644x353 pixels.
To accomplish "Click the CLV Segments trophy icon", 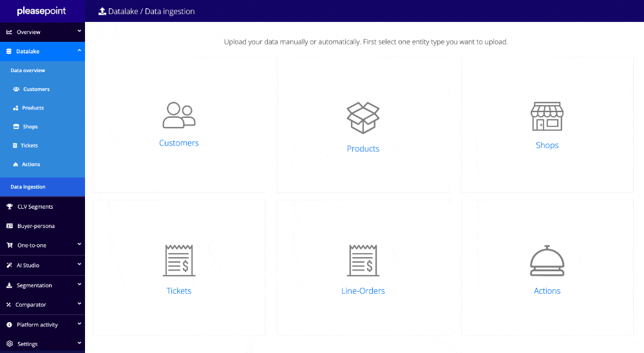I will click(x=10, y=207).
